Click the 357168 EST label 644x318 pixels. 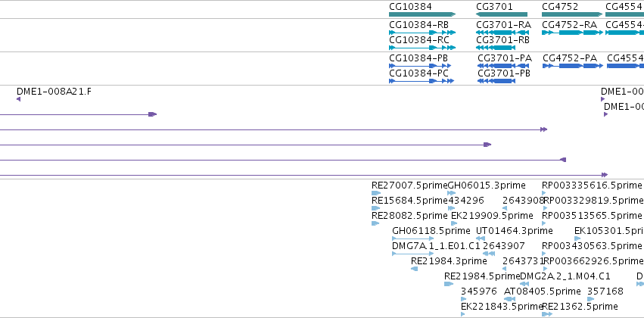pyautogui.click(x=605, y=291)
